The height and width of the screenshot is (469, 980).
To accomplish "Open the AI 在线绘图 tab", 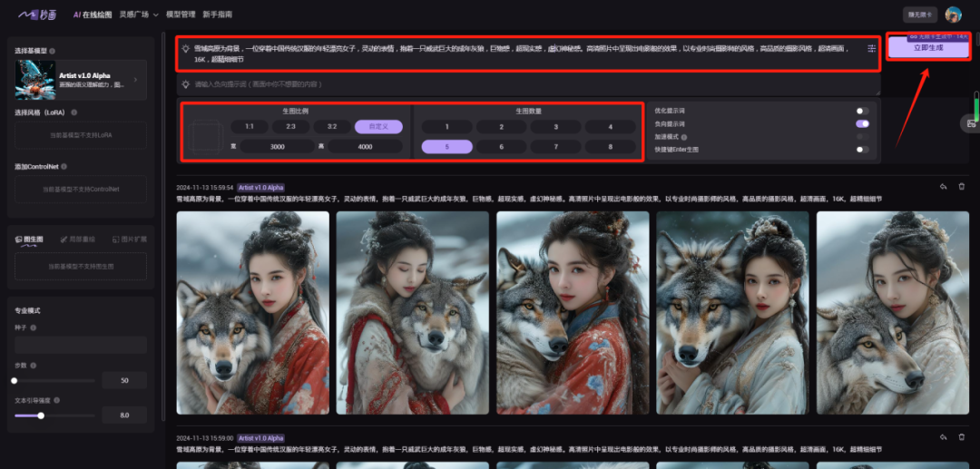I will tap(93, 15).
